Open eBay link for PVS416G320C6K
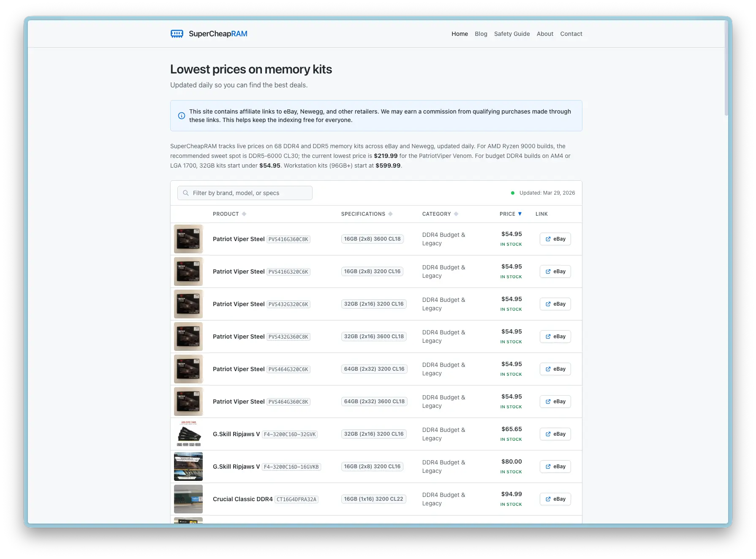The width and height of the screenshot is (756, 559). [x=555, y=271]
